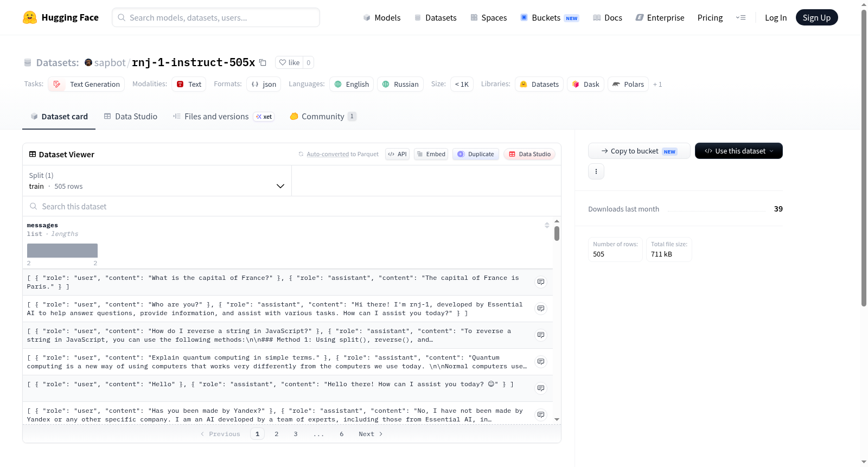Show the +1 additional libraries

(658, 84)
